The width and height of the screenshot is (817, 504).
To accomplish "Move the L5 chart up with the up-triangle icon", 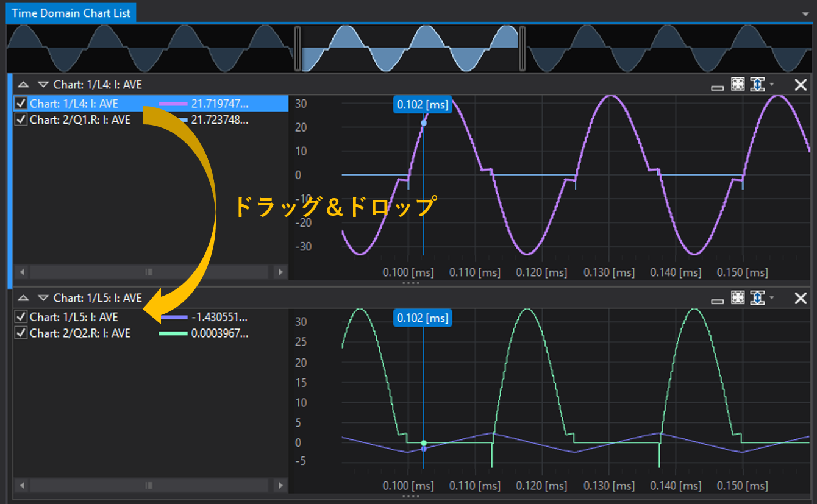I will 23,298.
